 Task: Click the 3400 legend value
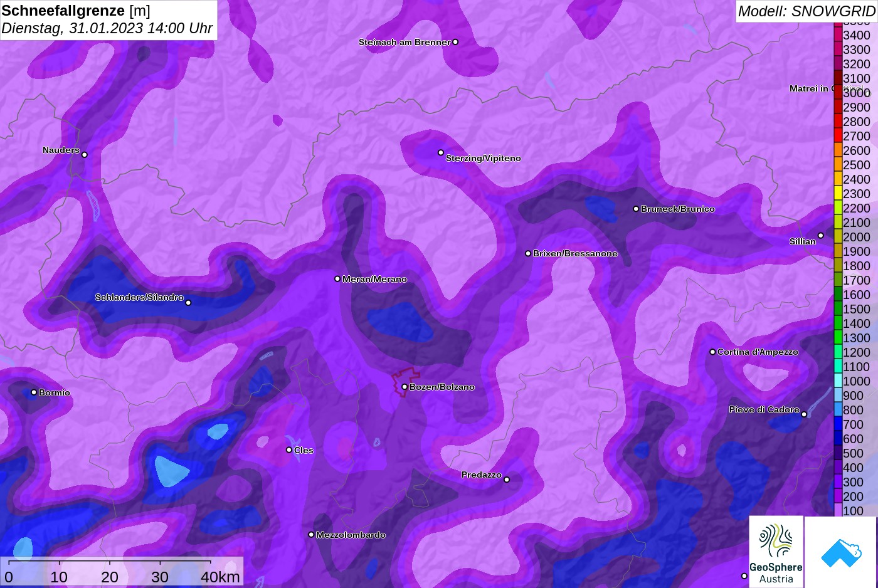(x=857, y=35)
